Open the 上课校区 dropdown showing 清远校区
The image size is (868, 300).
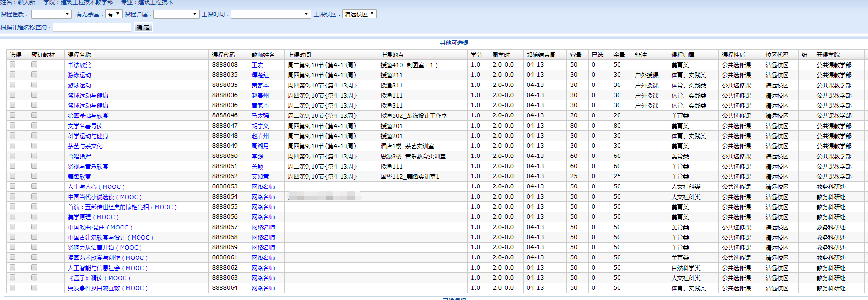(x=359, y=14)
